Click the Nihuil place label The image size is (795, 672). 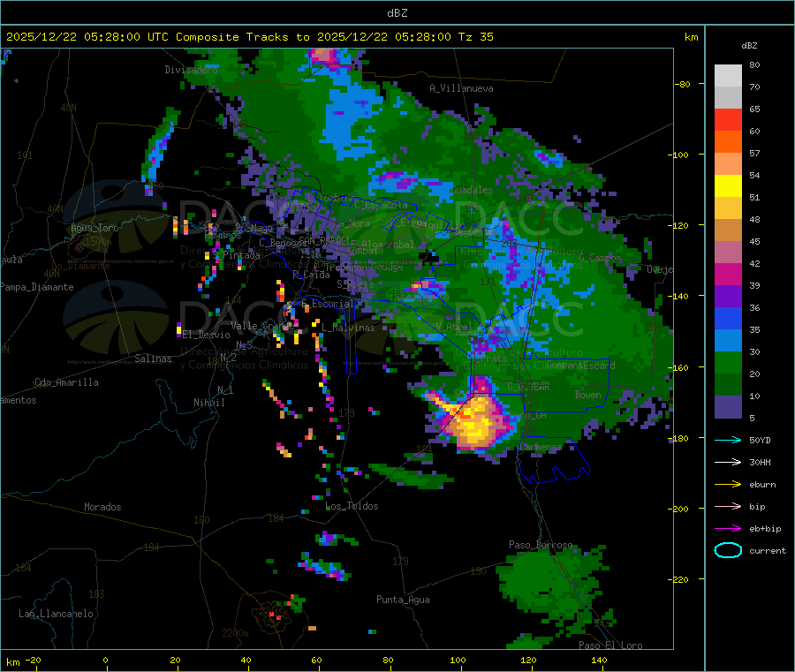click(x=209, y=403)
